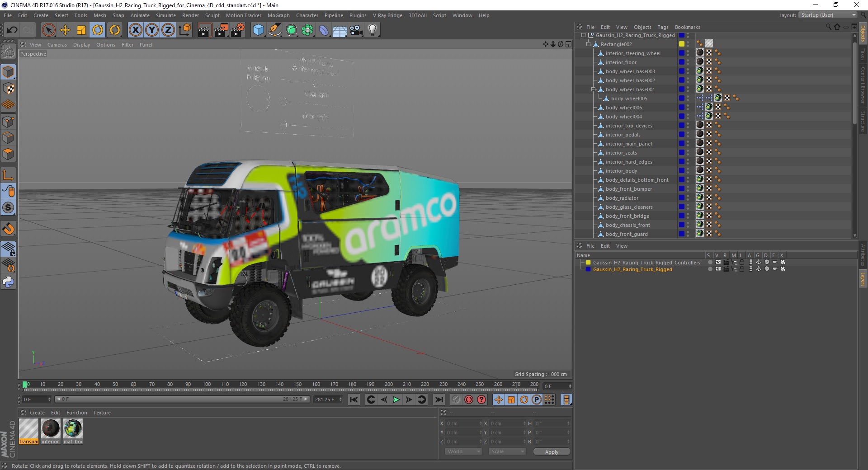The image size is (868, 470).
Task: Toggle Position keyframe recording in timeline bar
Action: click(x=498, y=399)
